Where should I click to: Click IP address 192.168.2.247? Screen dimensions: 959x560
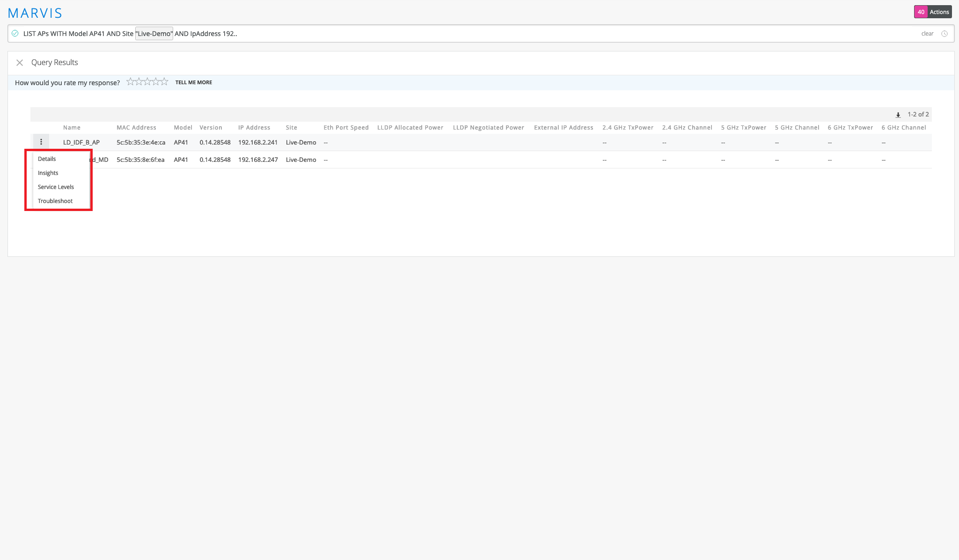[258, 160]
